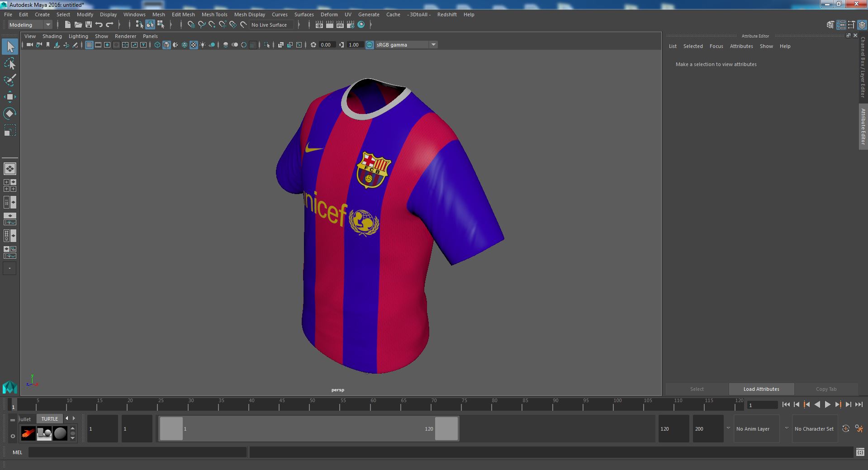This screenshot has height=470, width=868.
Task: Undo the last action
Action: tap(99, 25)
